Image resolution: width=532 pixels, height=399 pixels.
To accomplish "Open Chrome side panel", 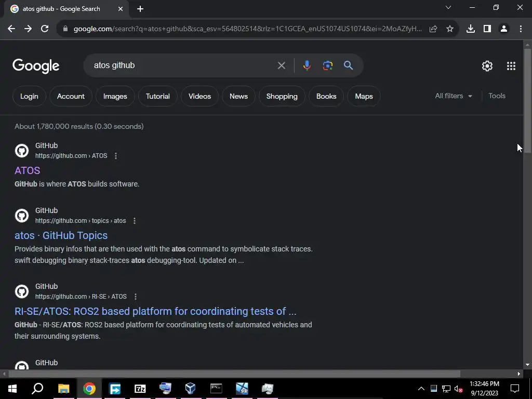I will click(x=487, y=29).
